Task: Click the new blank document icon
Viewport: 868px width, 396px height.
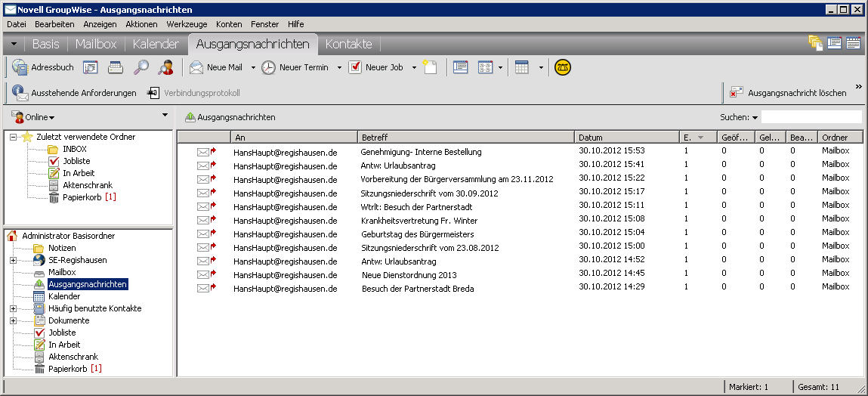Action: (430, 67)
